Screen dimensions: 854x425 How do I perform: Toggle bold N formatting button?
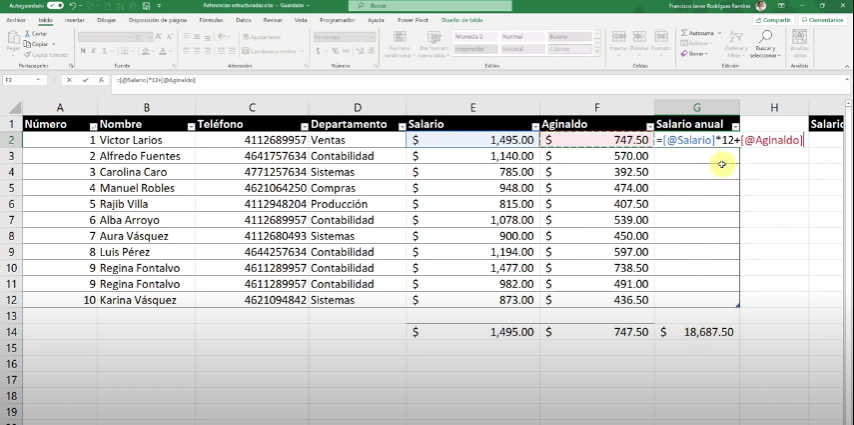pos(83,51)
